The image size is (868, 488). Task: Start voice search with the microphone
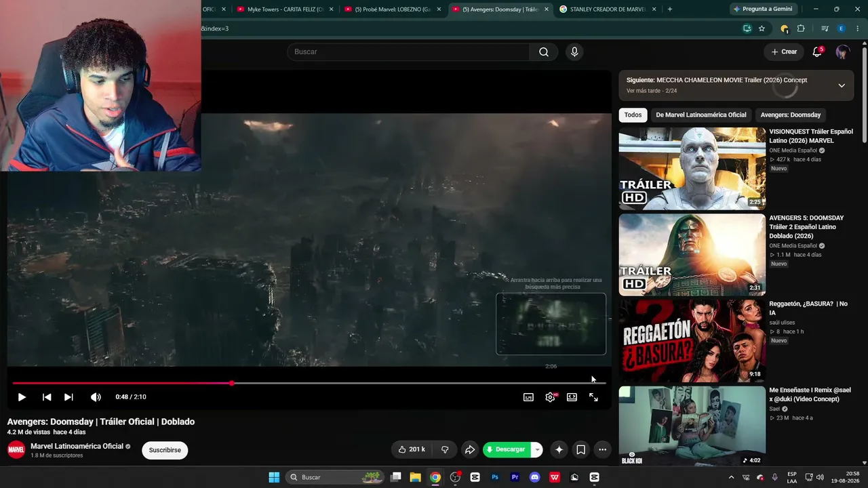pyautogui.click(x=574, y=52)
